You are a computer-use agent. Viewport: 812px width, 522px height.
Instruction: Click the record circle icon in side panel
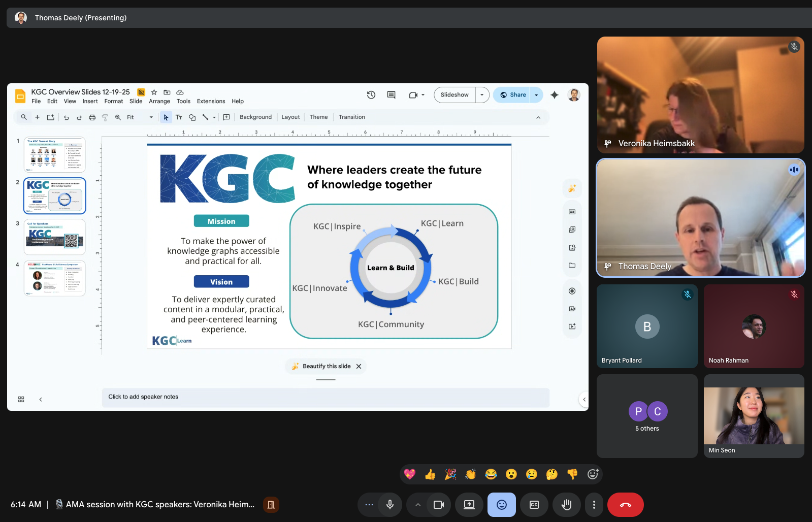pyautogui.click(x=572, y=291)
